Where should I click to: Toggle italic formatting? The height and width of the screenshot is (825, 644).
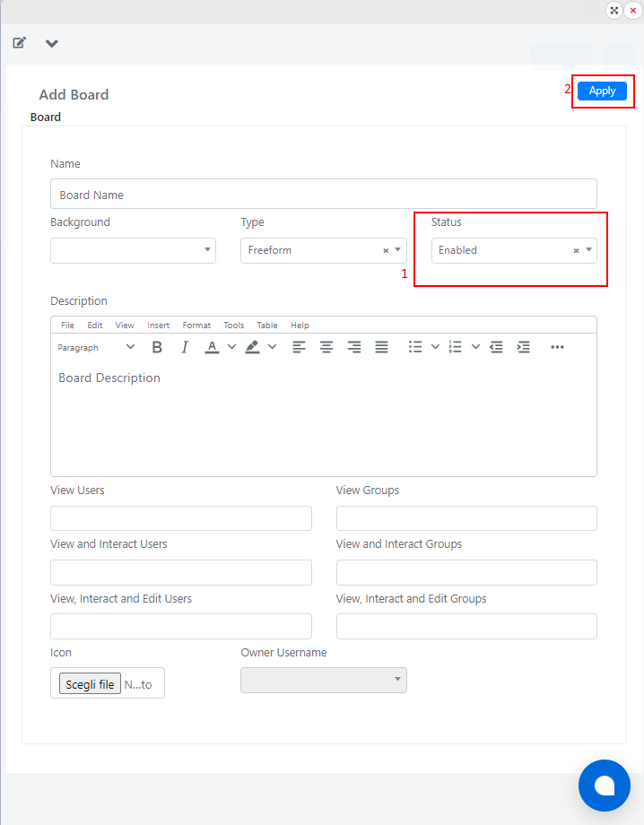[184, 347]
